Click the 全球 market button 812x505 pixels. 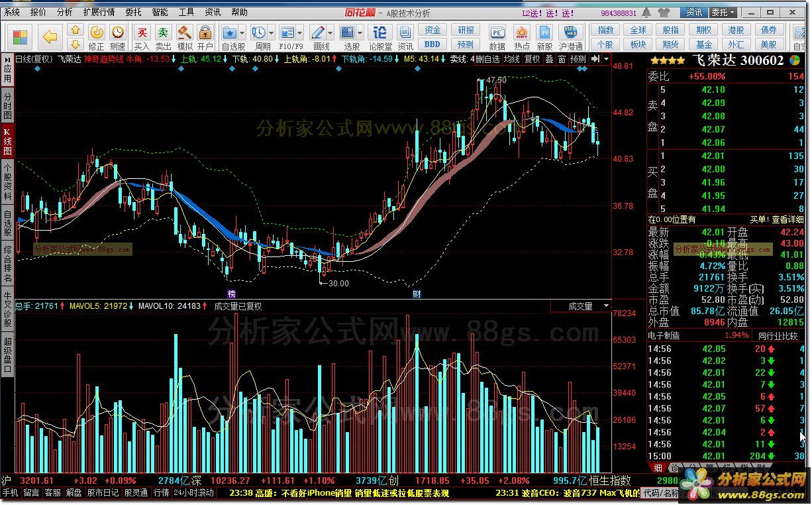click(x=638, y=30)
